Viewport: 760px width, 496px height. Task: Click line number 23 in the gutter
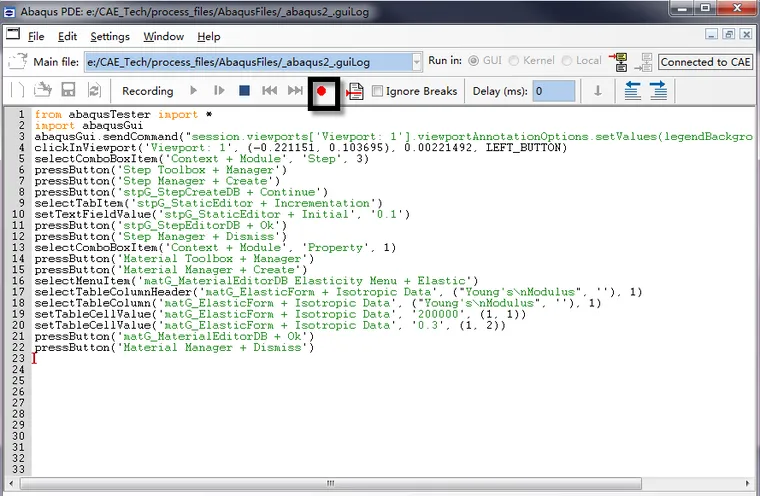click(x=18, y=359)
